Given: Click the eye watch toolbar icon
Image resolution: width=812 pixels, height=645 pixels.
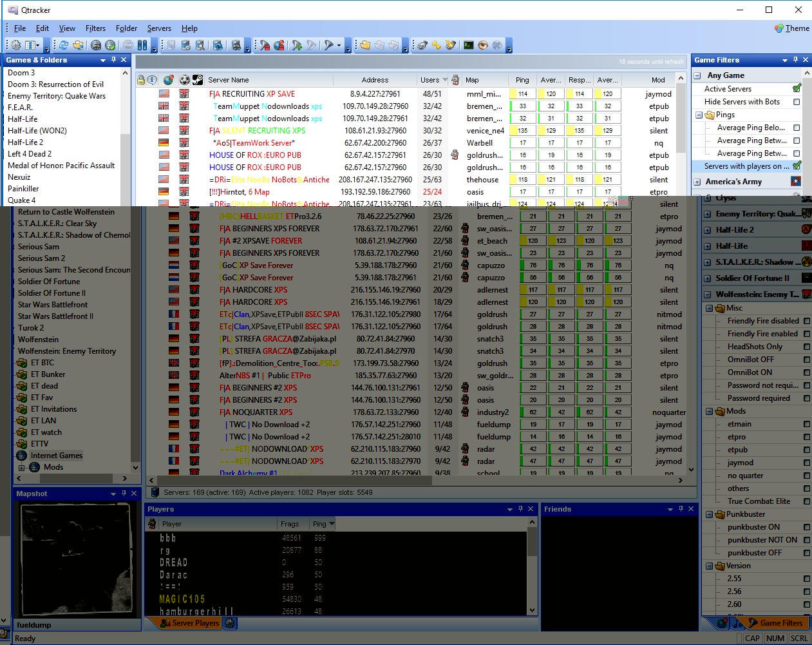Looking at the screenshot, I should [x=483, y=45].
